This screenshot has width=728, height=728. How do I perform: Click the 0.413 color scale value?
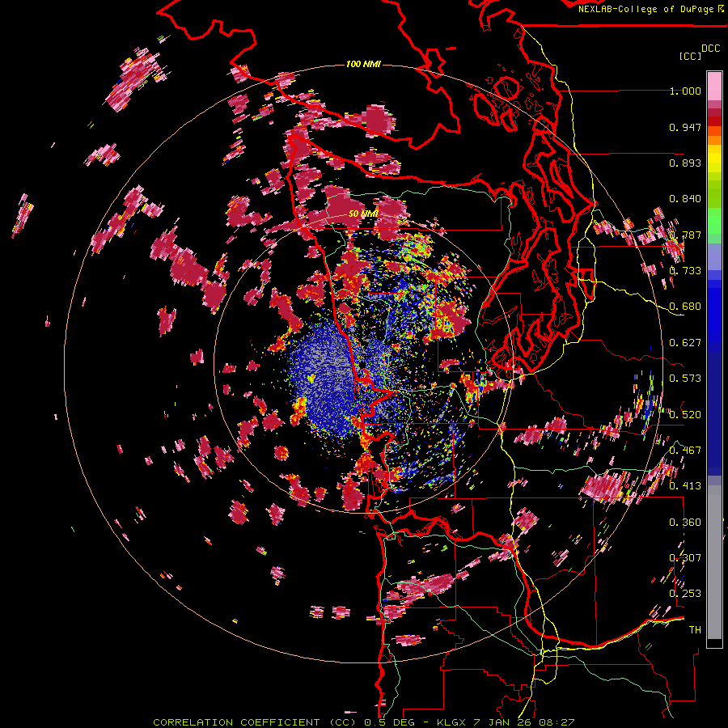[685, 486]
